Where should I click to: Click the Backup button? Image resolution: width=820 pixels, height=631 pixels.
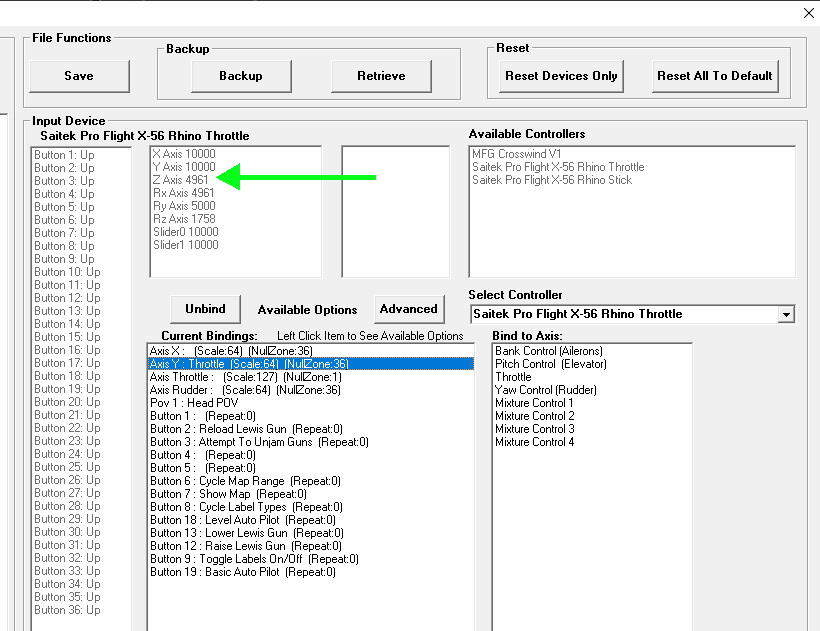[241, 76]
